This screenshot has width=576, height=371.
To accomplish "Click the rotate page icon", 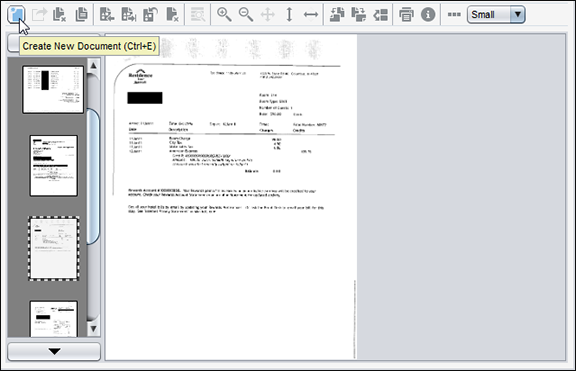I will 151,15.
